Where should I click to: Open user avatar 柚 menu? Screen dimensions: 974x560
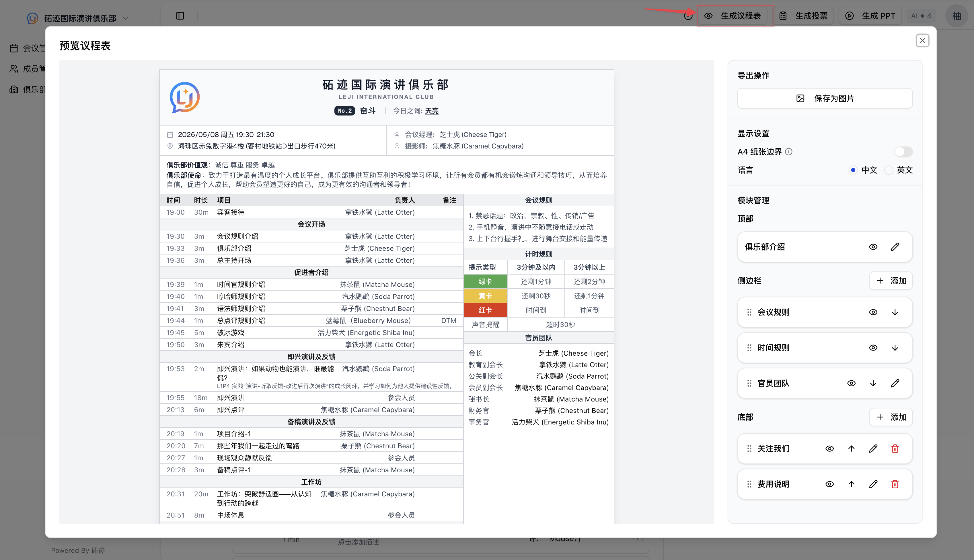pyautogui.click(x=956, y=16)
